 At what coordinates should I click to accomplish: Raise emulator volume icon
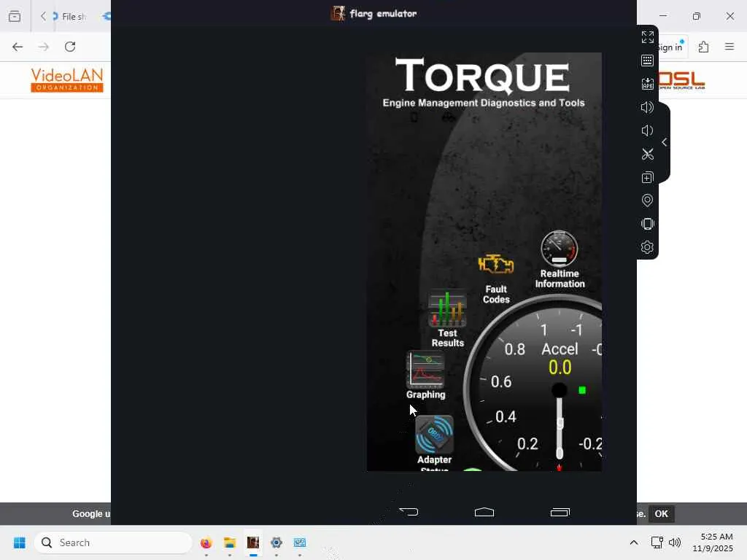(x=648, y=107)
